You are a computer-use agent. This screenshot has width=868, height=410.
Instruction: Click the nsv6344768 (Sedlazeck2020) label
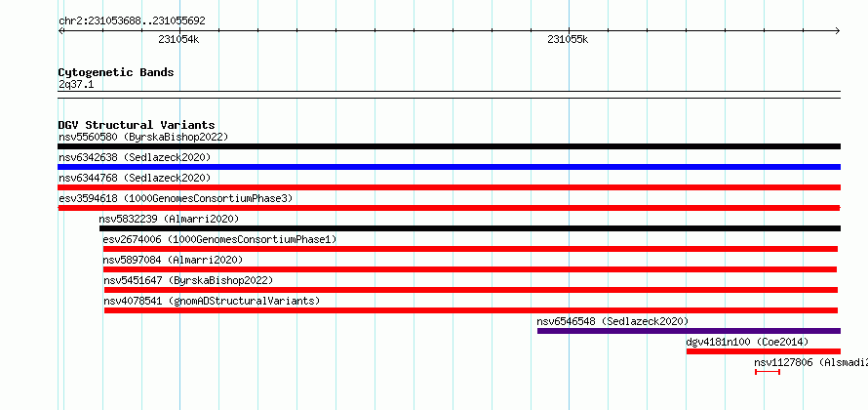(135, 178)
